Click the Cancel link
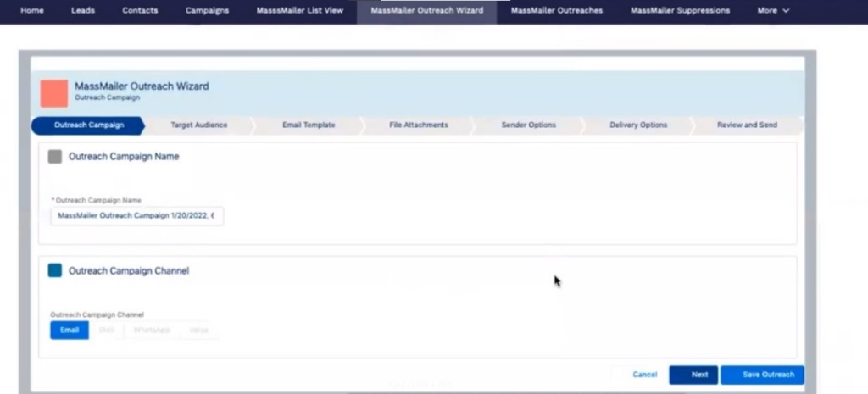The height and width of the screenshot is (394, 868). click(x=645, y=375)
